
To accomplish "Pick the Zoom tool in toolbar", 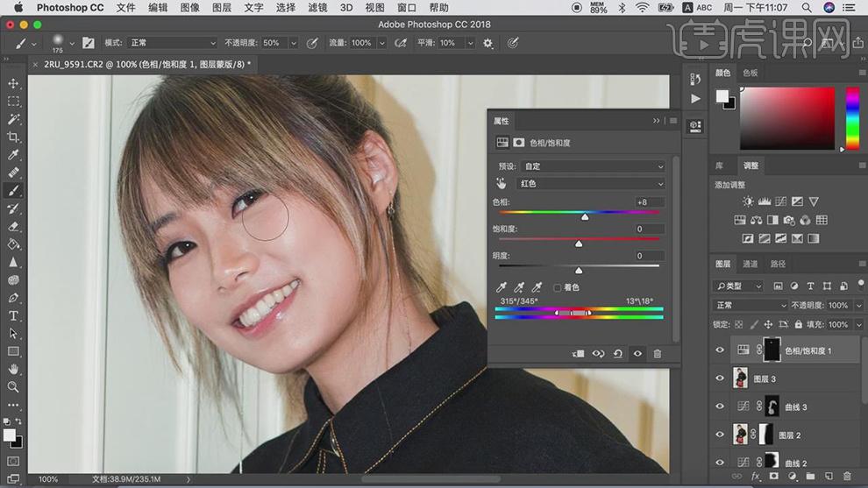I will pos(13,386).
